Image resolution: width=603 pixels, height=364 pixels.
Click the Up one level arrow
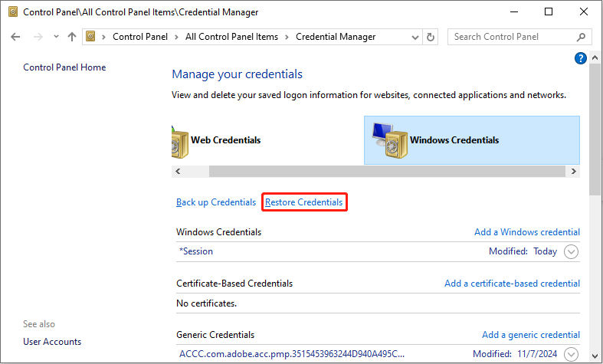72,37
